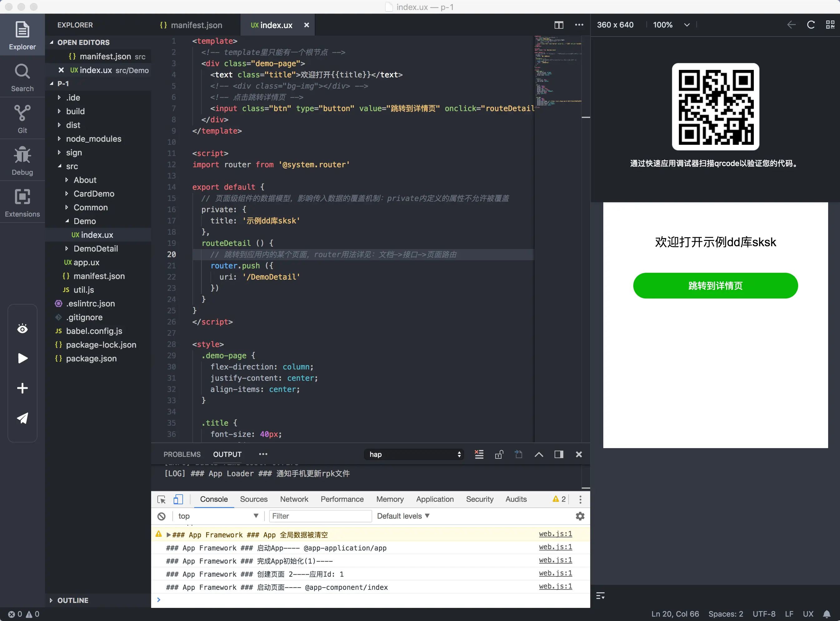Switch to the Network DevTools tab

click(294, 499)
